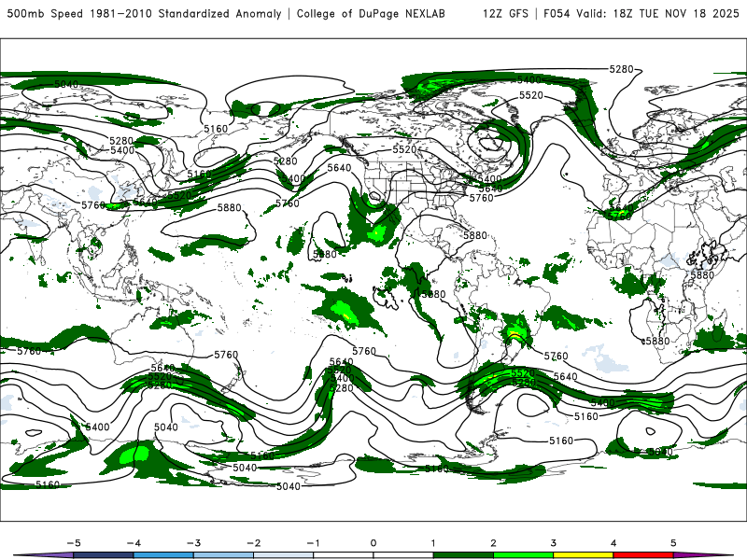Click the dark navy -5 to -4 legend swatch

tap(104, 555)
